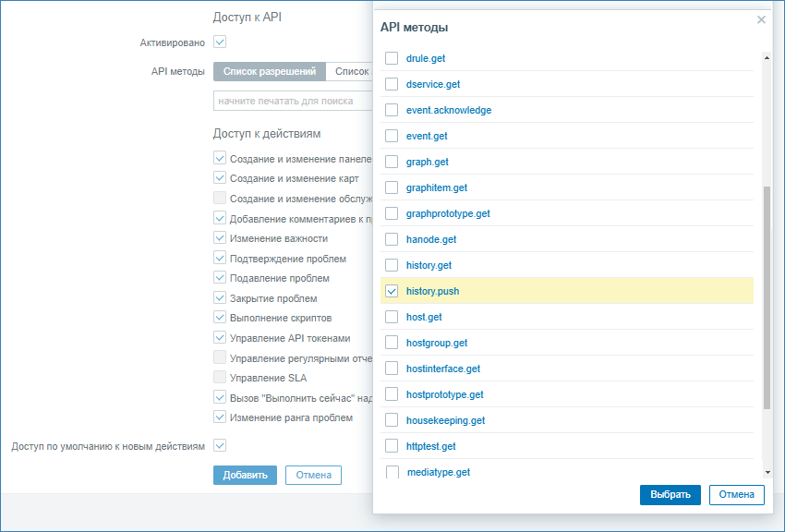Uncheck the history.push checkbox
This screenshot has width=785, height=532.
pos(392,291)
